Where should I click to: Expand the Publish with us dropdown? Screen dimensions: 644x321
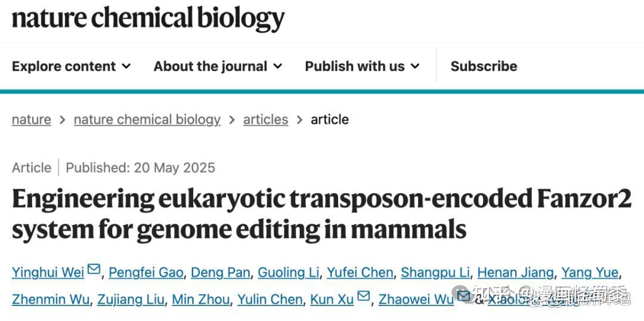coord(363,66)
